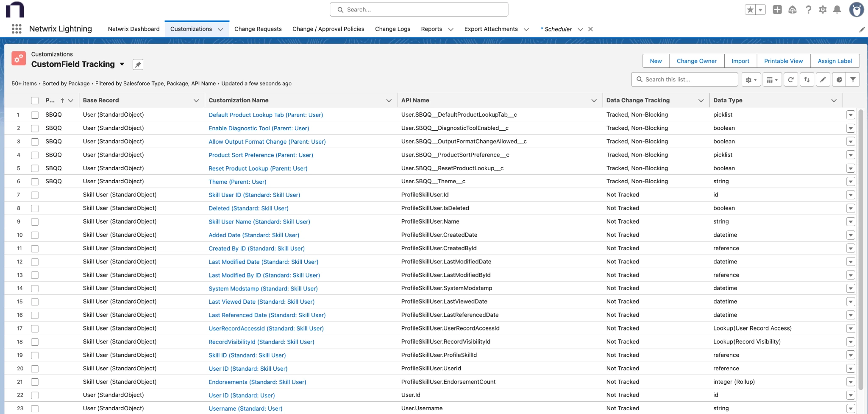868x414 pixels.
Task: Switch to the Change Logs tab
Action: (x=392, y=29)
